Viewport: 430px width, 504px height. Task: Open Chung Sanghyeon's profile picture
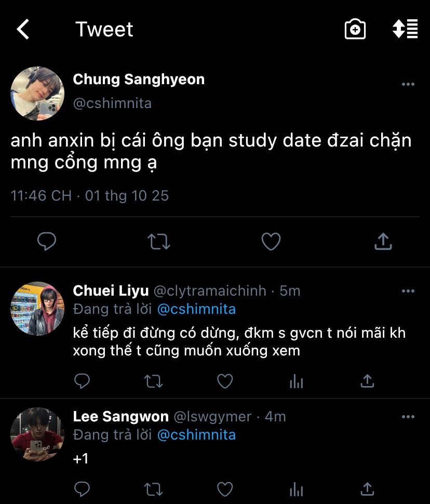pos(37,94)
